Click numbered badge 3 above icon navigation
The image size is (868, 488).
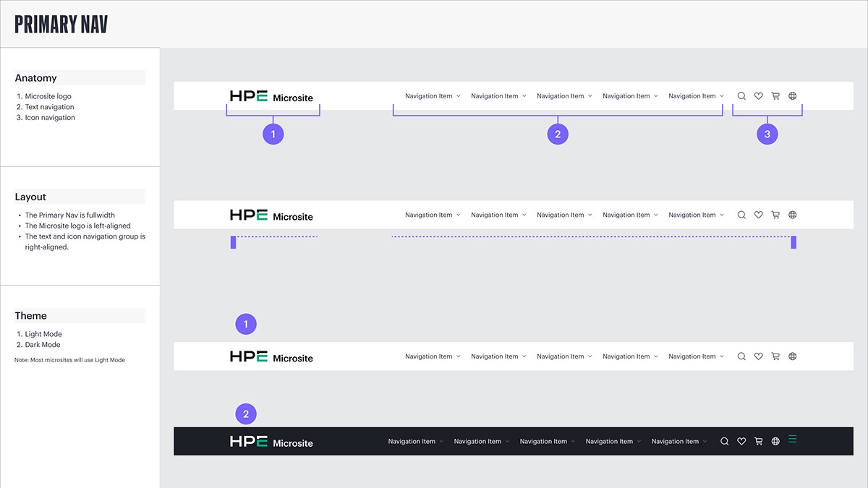point(767,134)
